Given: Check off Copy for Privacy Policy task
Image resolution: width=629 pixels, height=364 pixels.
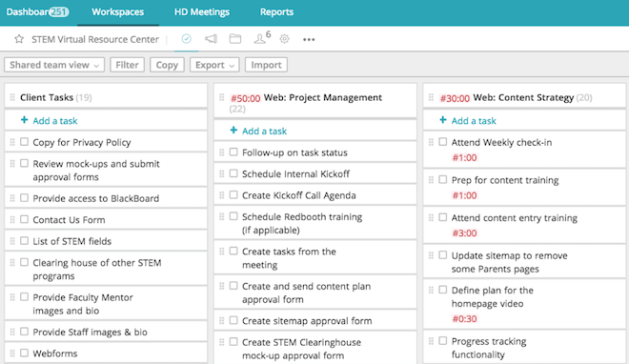Looking at the screenshot, I should point(25,142).
